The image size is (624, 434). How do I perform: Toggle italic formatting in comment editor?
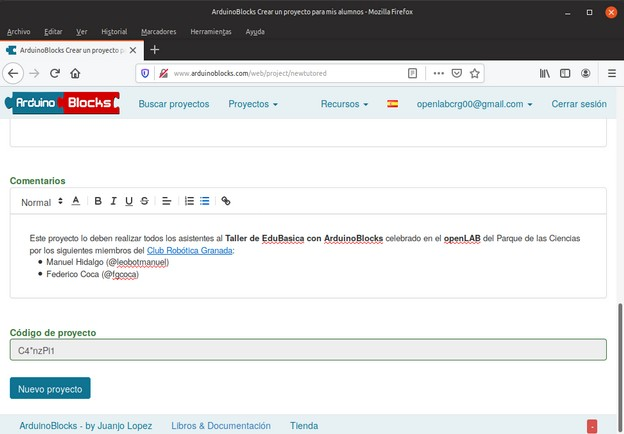(114, 201)
